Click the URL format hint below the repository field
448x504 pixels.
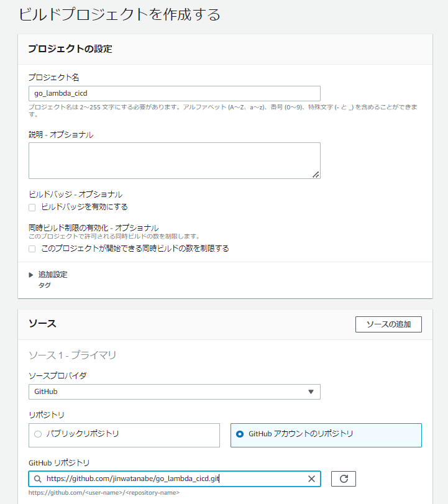point(104,492)
